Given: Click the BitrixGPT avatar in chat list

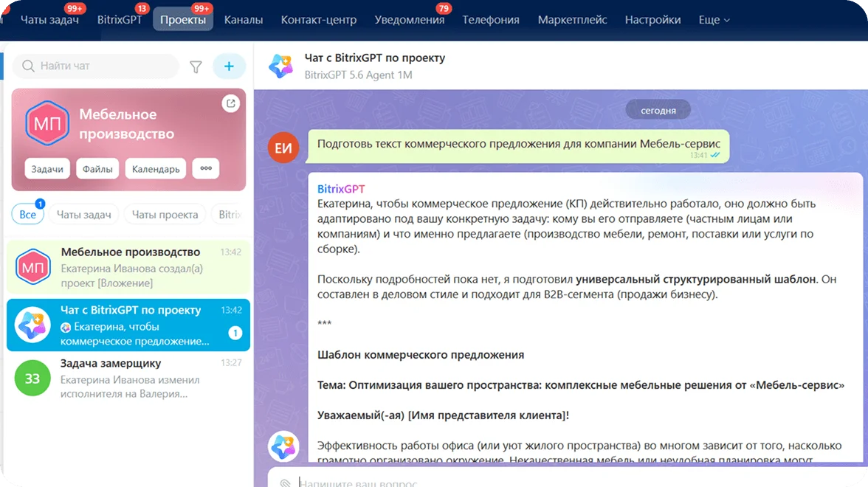Looking at the screenshot, I should 32,325.
